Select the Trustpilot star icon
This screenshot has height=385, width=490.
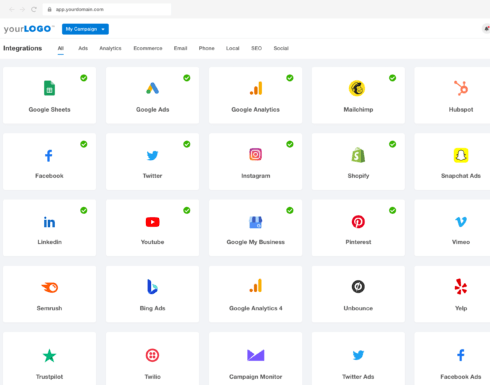point(49,356)
